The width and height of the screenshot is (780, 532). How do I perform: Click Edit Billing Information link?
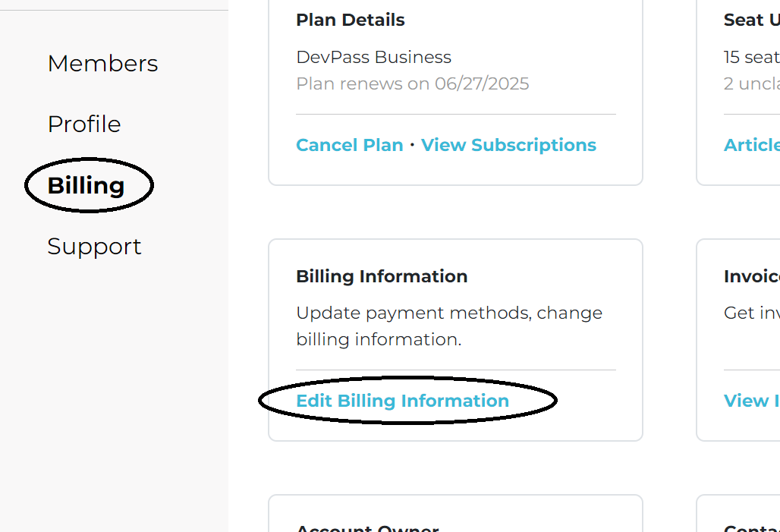pos(402,401)
